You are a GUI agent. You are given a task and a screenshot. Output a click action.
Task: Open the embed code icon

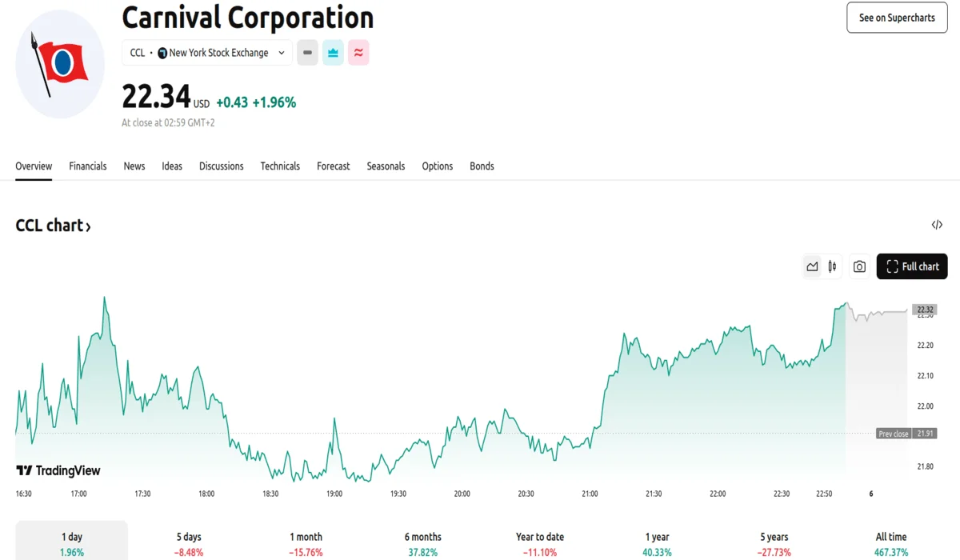937,225
